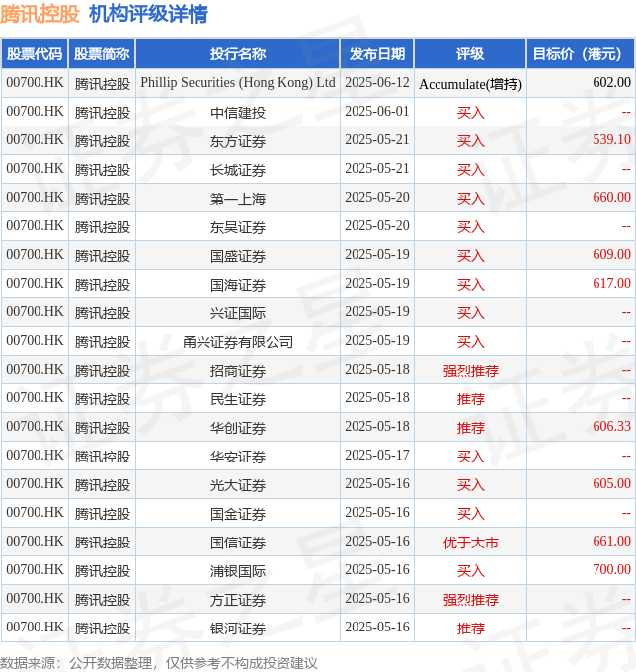636x672 pixels.
Task: Click 00700.HK code in 国金证券 row
Action: coord(35,513)
